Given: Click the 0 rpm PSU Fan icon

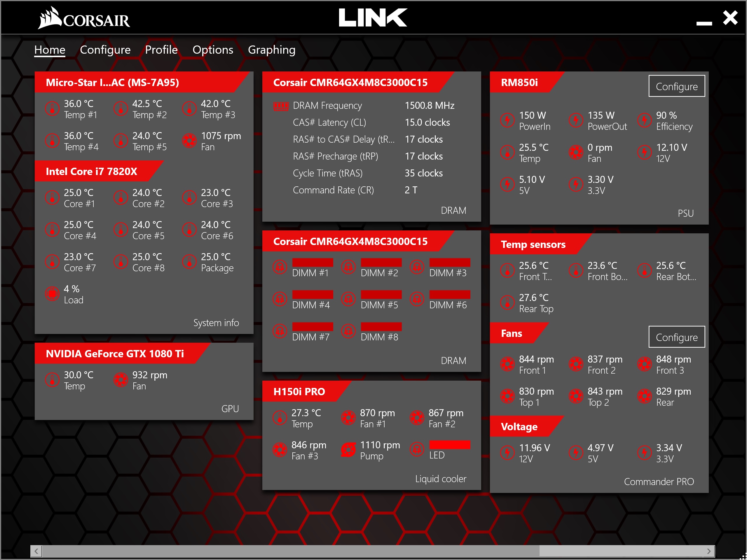Looking at the screenshot, I should click(576, 152).
